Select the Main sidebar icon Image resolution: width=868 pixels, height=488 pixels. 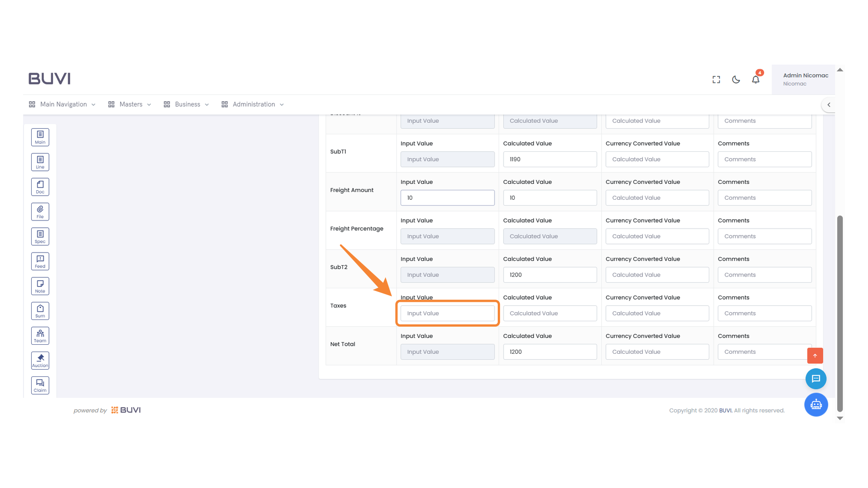tap(40, 137)
